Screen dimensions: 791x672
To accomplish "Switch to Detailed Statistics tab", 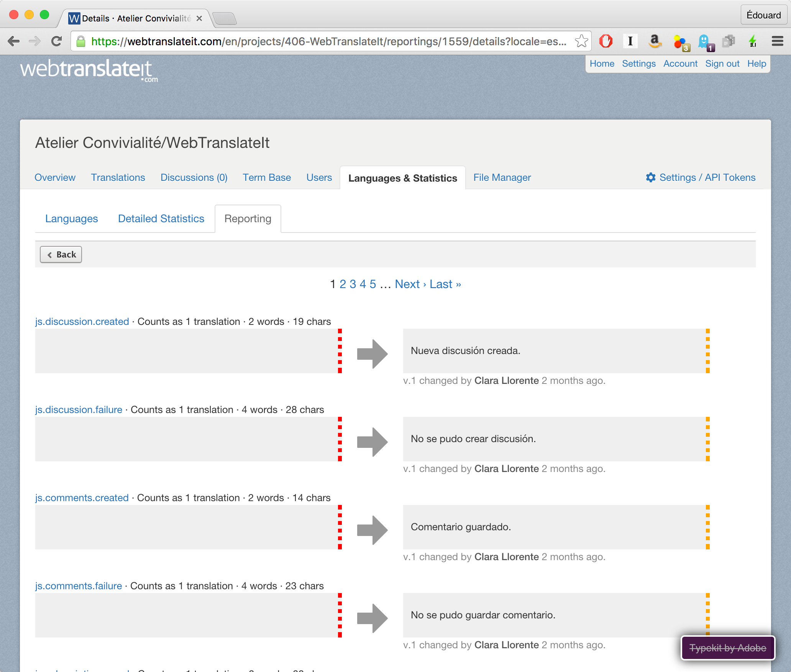I will [161, 218].
